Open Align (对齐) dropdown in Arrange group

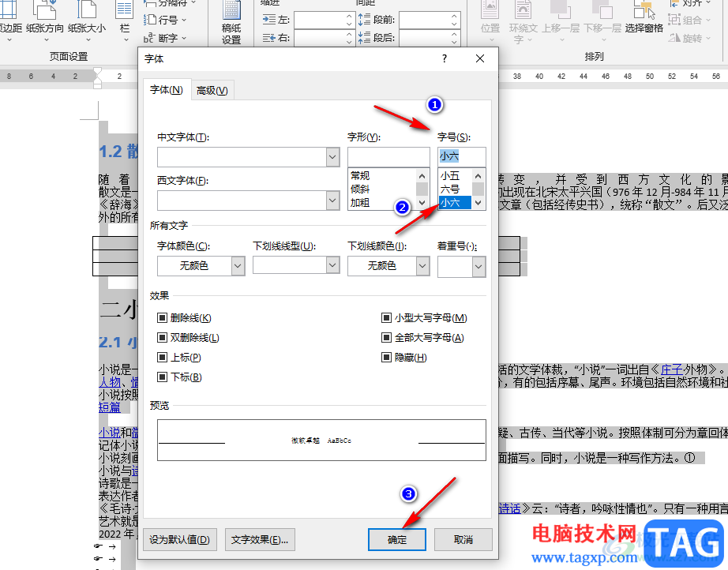tap(690, 3)
